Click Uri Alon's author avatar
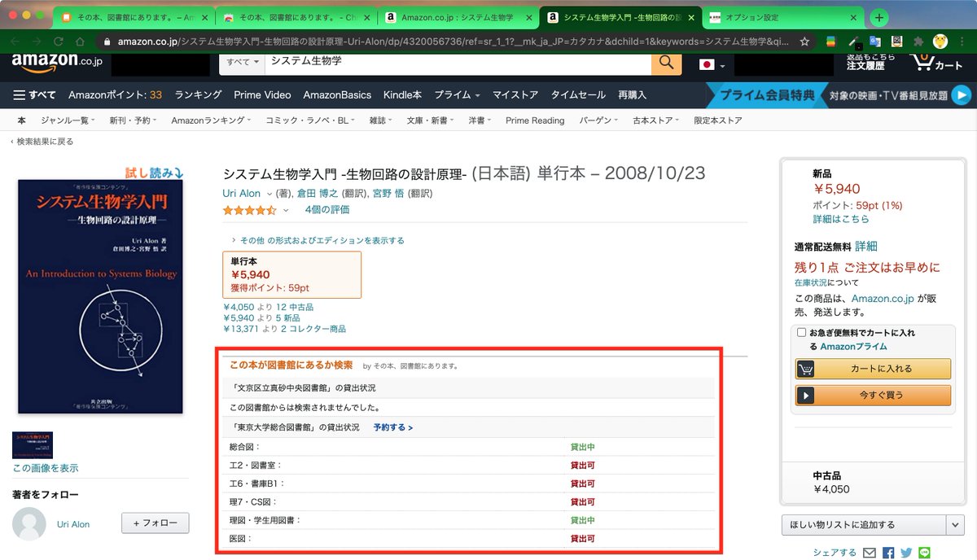This screenshot has height=560, width=977. 29,524
